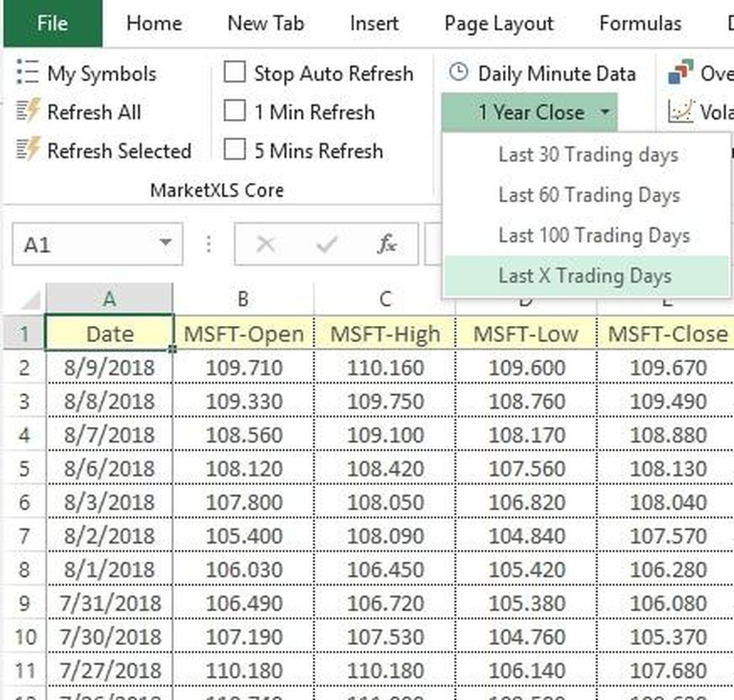The image size is (734, 700).
Task: Click the Refresh All button label
Action: click(94, 112)
